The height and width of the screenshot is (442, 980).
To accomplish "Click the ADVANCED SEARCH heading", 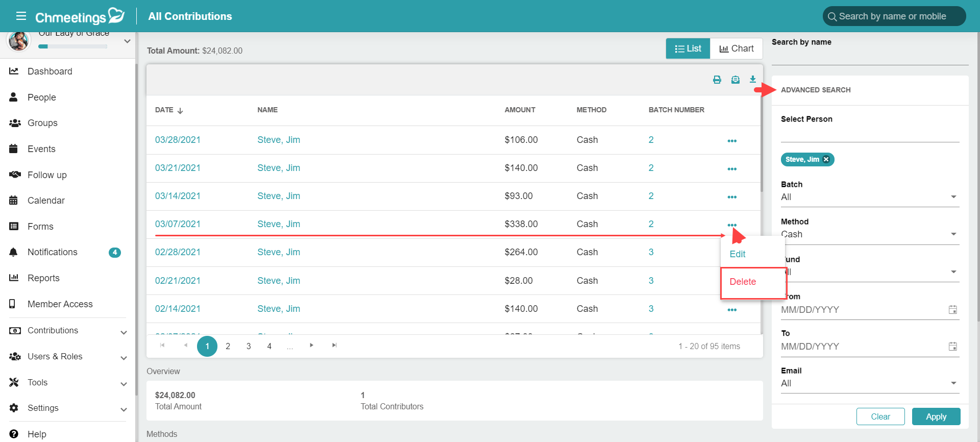I will pos(816,90).
